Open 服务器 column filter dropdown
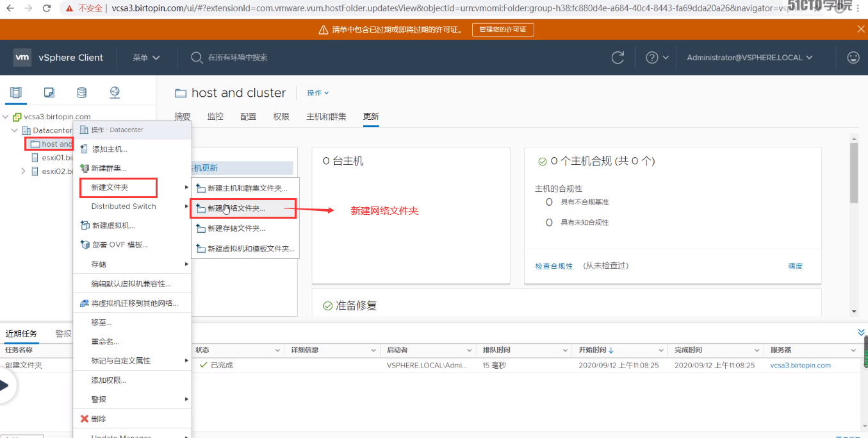Image resolution: width=868 pixels, height=438 pixels. pyautogui.click(x=853, y=350)
